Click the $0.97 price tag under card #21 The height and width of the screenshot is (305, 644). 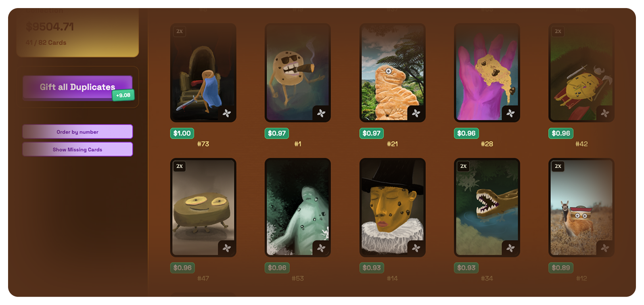point(372,133)
